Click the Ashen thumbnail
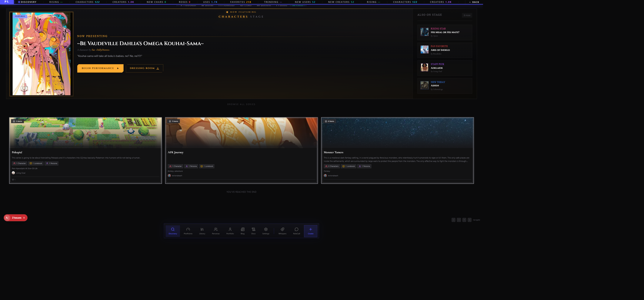Screen dimensions: 644x300 point(425,85)
